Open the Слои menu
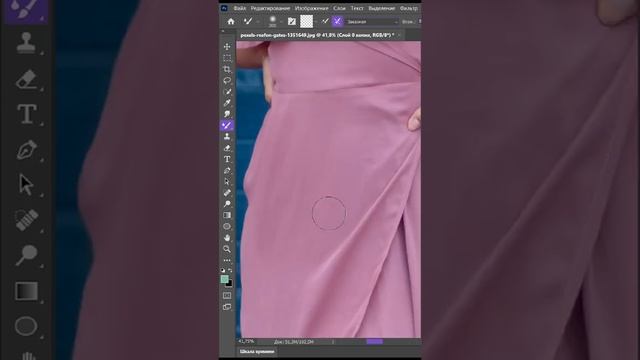The image size is (640, 360). click(339, 8)
